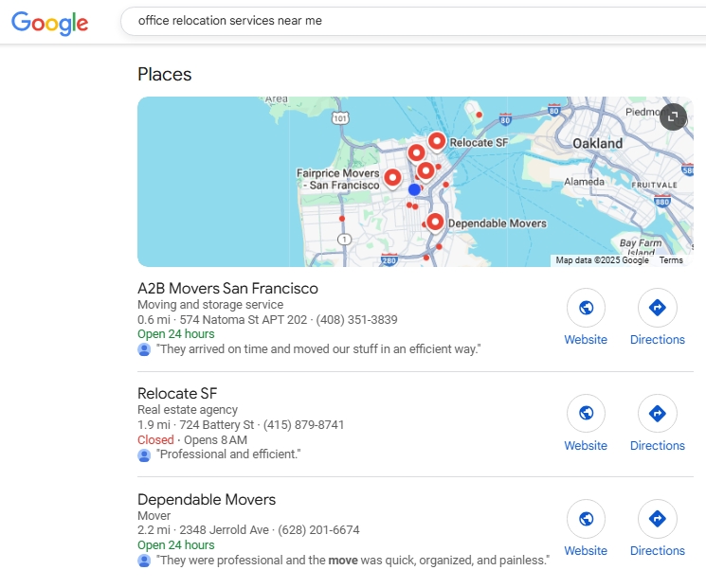
Task: Open the Relocate SF website globe icon
Action: pyautogui.click(x=586, y=414)
